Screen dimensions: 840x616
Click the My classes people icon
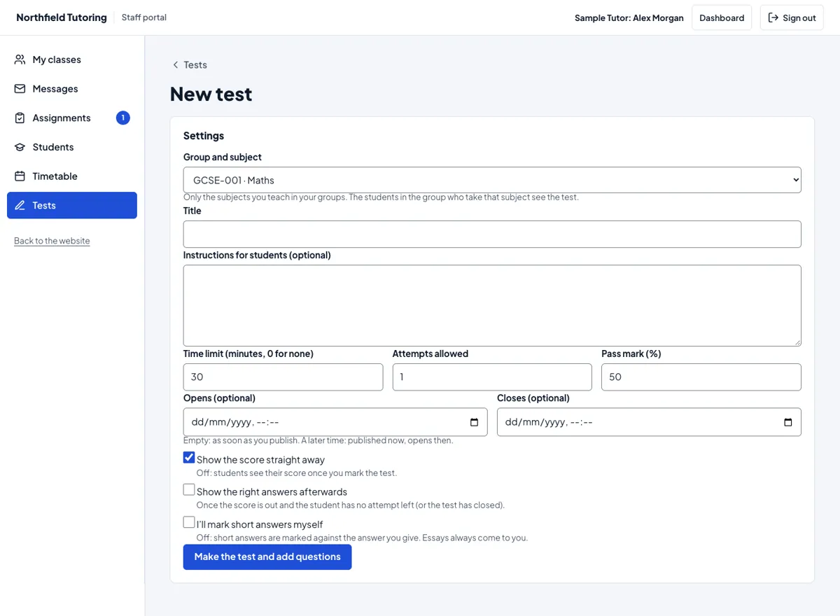coord(20,59)
